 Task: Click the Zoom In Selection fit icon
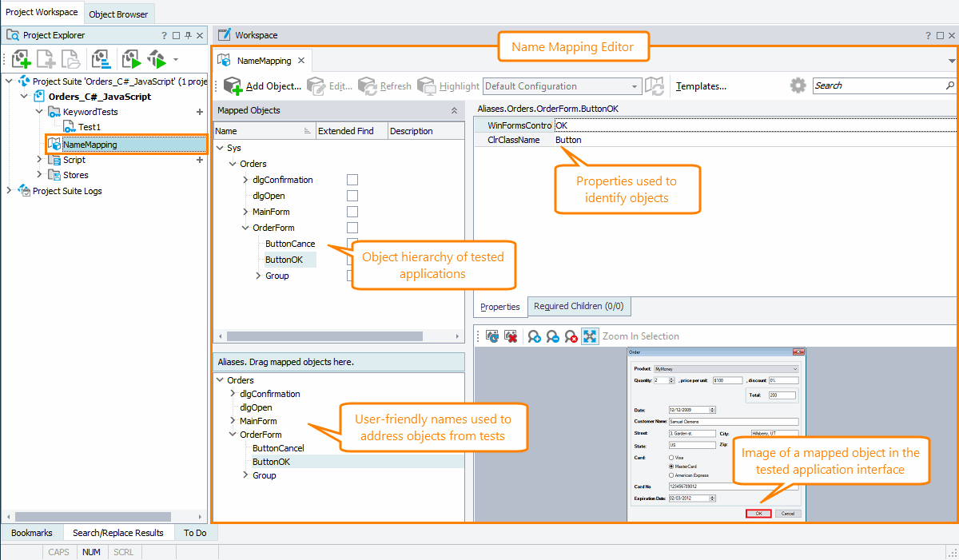[588, 336]
